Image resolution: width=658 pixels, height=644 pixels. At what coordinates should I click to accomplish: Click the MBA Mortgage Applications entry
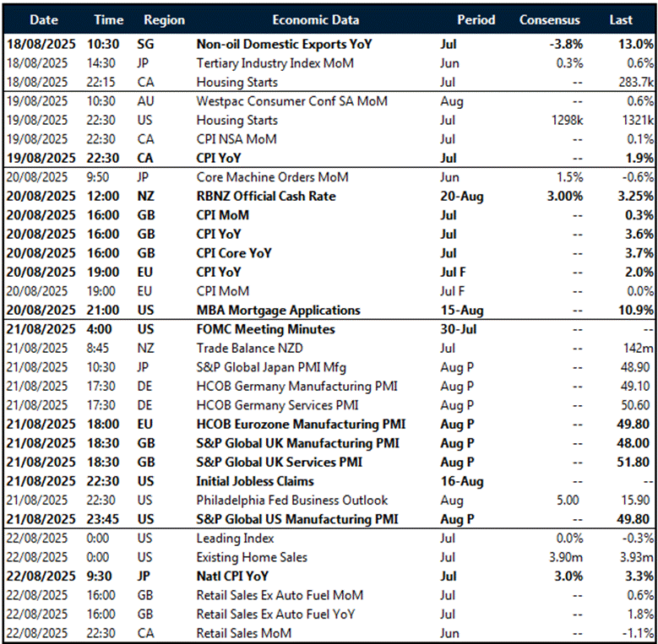click(x=278, y=311)
